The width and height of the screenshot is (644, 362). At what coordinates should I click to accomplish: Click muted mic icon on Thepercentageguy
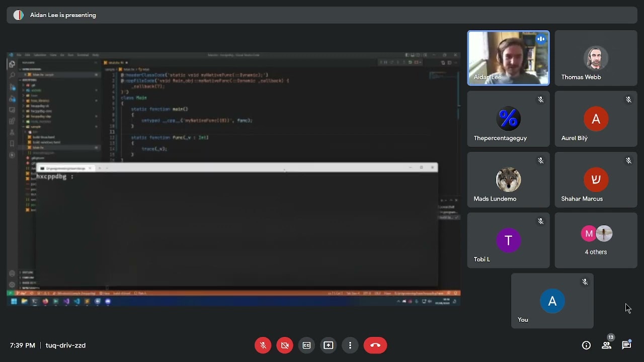click(541, 100)
